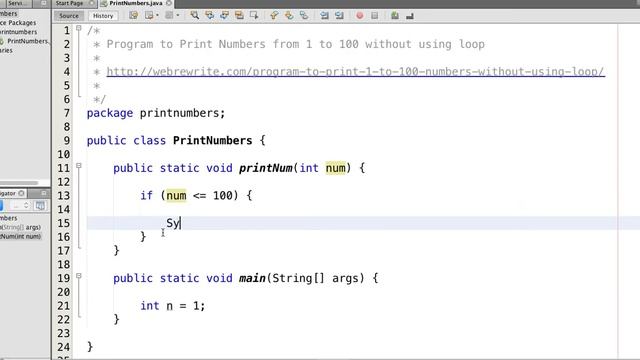This screenshot has height=360, width=640.
Task: Minimize the Projects panel group
Action: [44, 3]
